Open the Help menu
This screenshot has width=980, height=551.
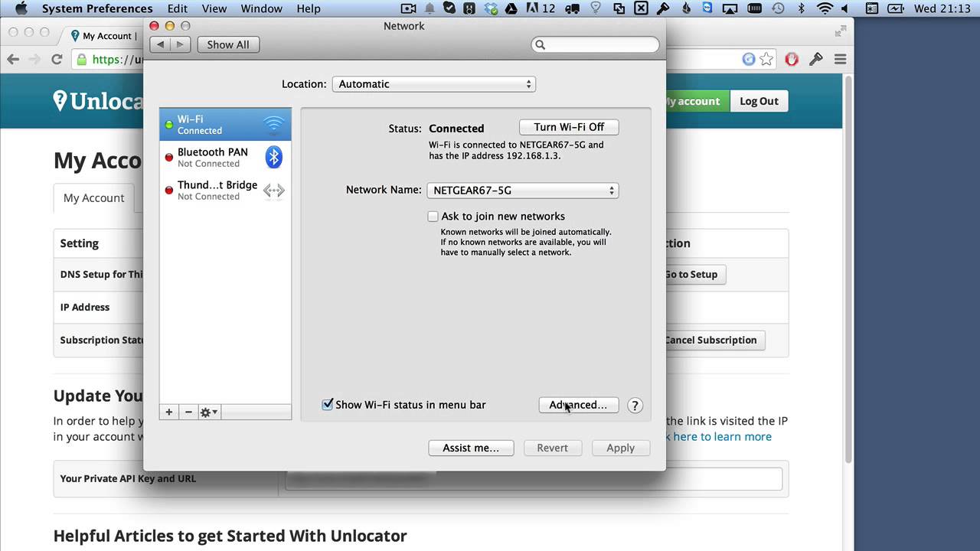click(309, 8)
